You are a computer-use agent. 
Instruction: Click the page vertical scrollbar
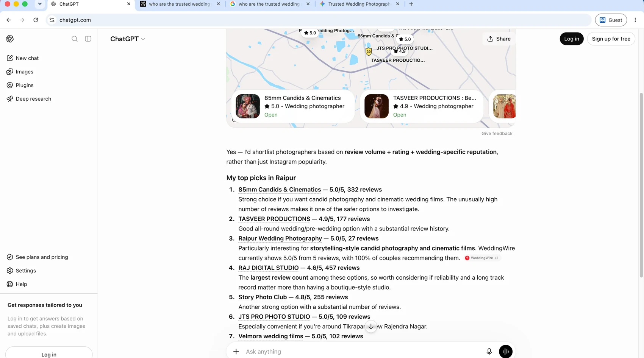point(641,185)
